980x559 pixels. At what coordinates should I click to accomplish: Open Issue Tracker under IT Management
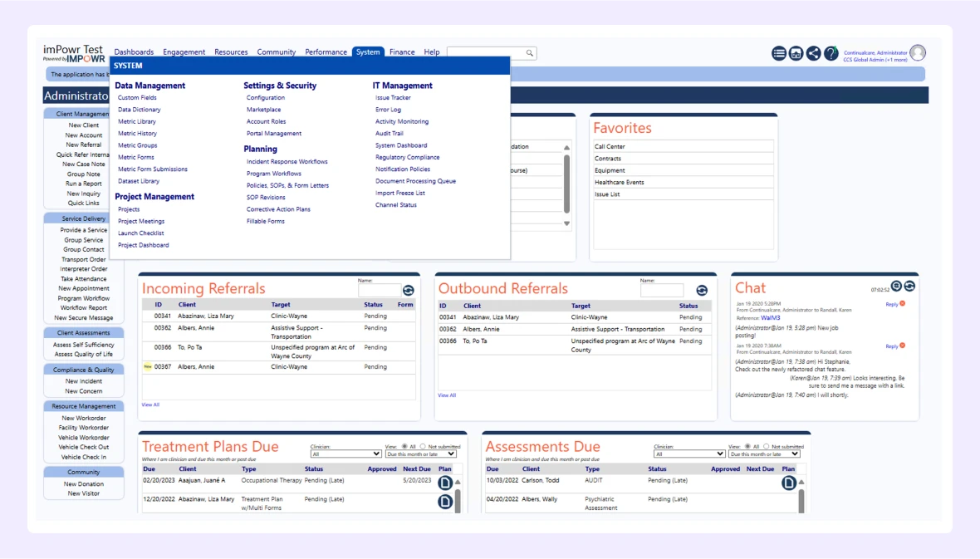(x=393, y=97)
